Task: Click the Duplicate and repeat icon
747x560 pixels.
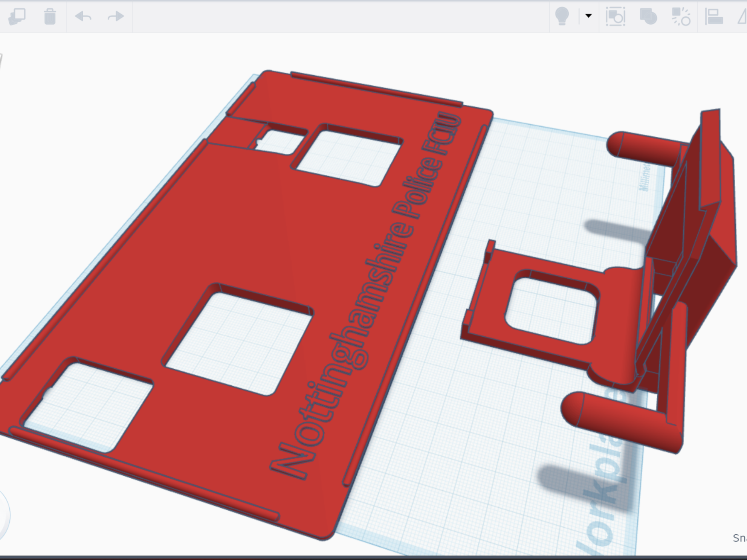Action: (x=17, y=17)
